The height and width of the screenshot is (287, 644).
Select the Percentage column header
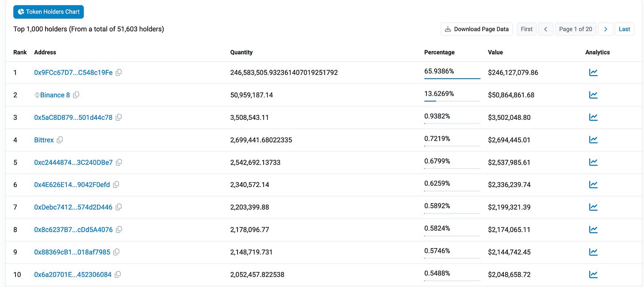[x=439, y=52]
